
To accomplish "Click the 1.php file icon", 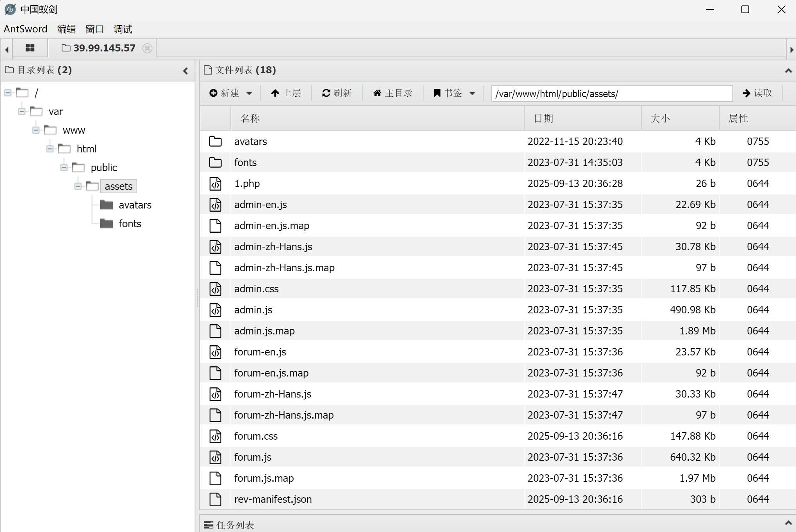I will (215, 184).
